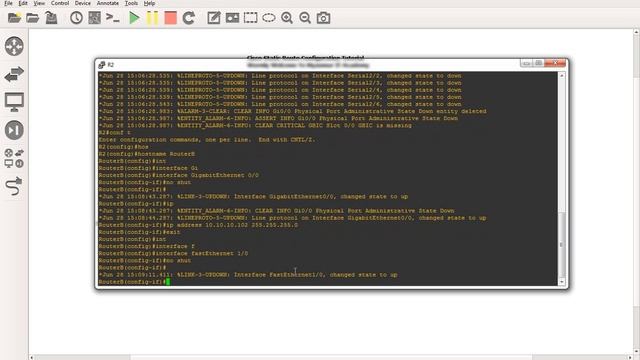Click the Zoom in magnifier icon

point(287,18)
